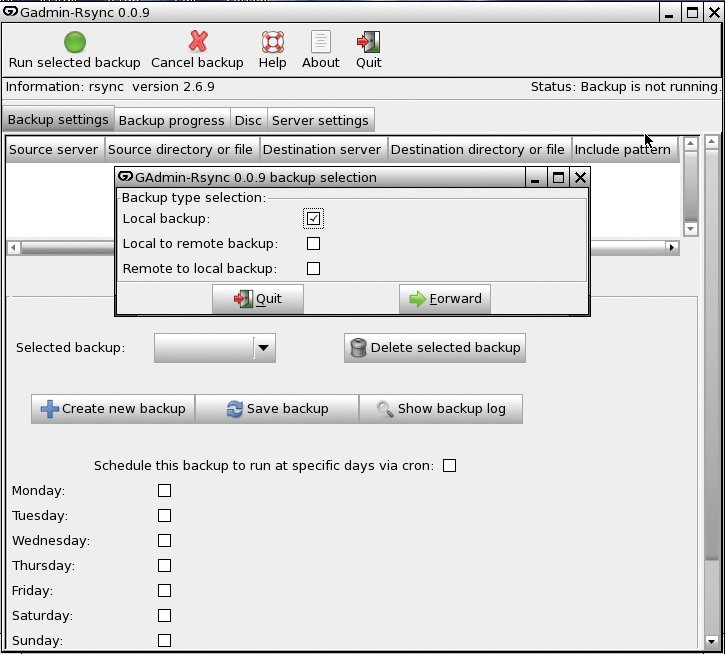This screenshot has height=654, width=725.
Task: Enable cron scheduling checkbox
Action: point(449,465)
